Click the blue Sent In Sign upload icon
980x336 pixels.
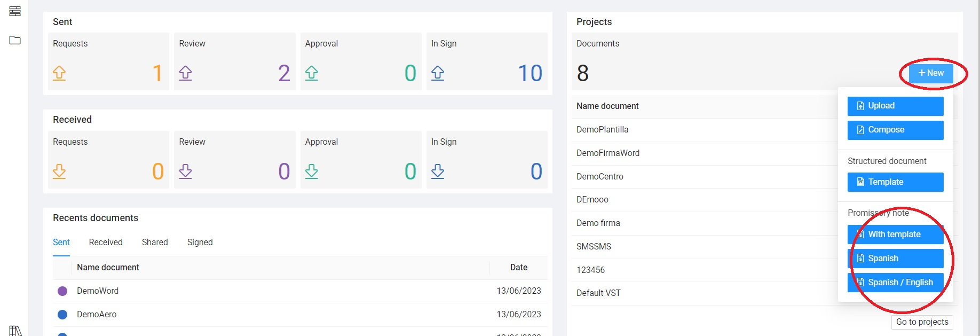pyautogui.click(x=438, y=73)
